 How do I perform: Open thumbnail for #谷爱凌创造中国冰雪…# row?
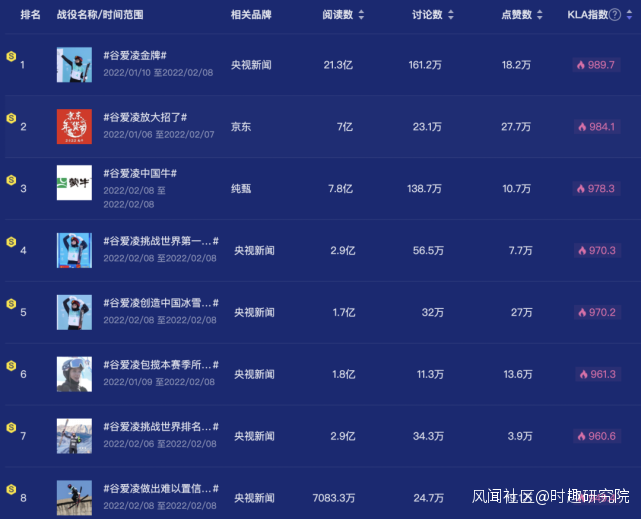pos(74,312)
